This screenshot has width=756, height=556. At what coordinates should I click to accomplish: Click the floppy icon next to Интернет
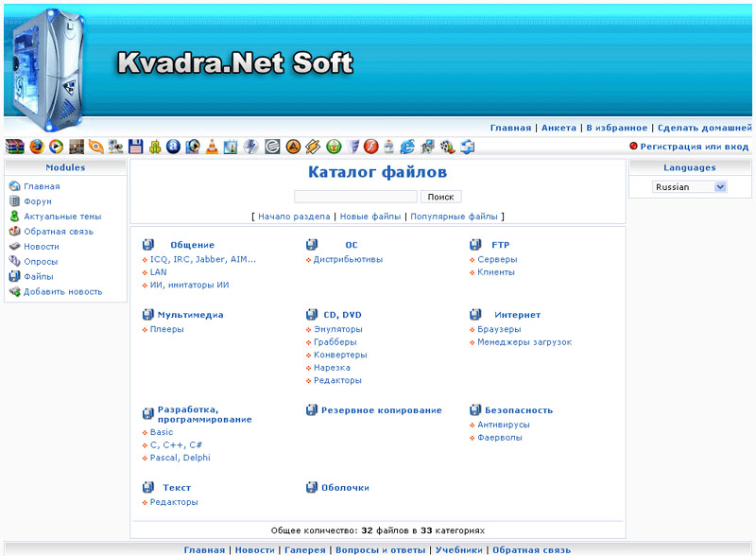click(x=475, y=315)
